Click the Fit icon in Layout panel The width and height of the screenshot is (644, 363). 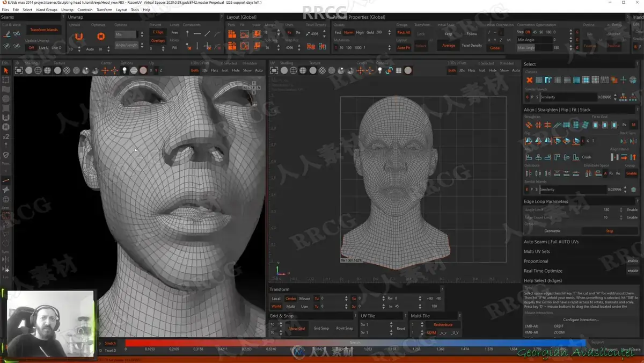[x=244, y=34]
